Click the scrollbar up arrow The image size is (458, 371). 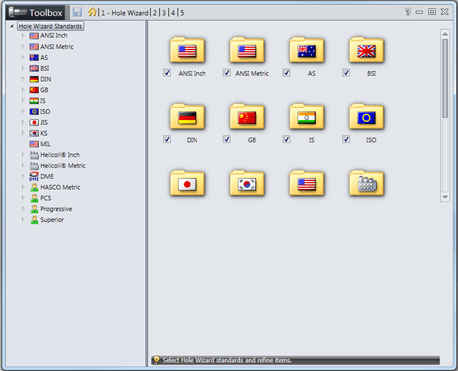(445, 34)
